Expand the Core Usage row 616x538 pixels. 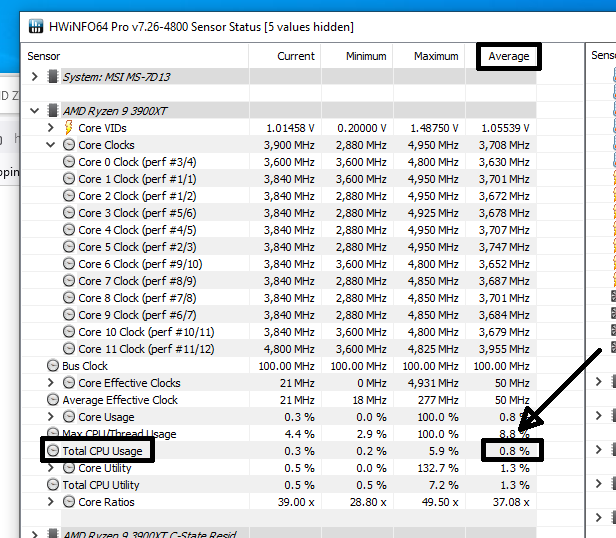coord(50,417)
